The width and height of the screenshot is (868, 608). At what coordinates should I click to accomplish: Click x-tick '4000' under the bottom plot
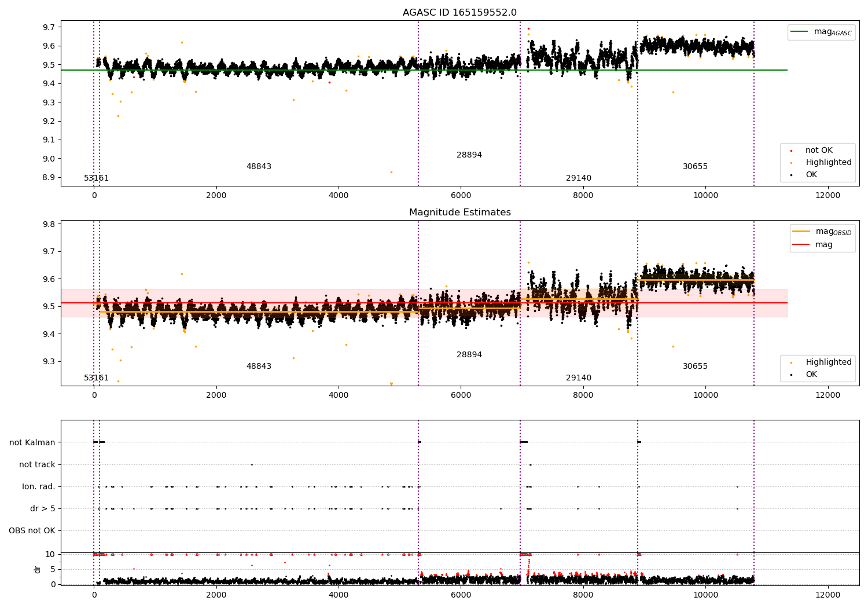(x=339, y=595)
